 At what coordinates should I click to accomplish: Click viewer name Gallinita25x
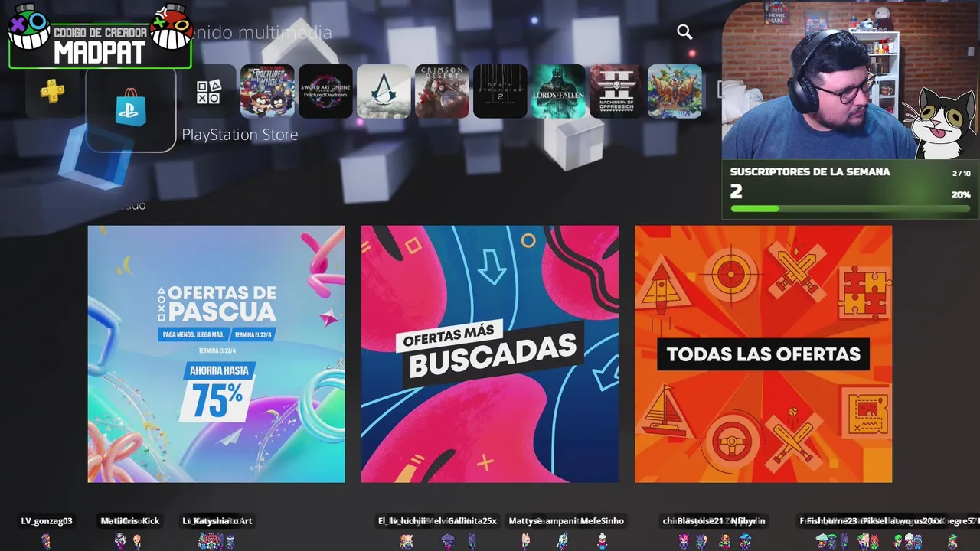tap(472, 521)
